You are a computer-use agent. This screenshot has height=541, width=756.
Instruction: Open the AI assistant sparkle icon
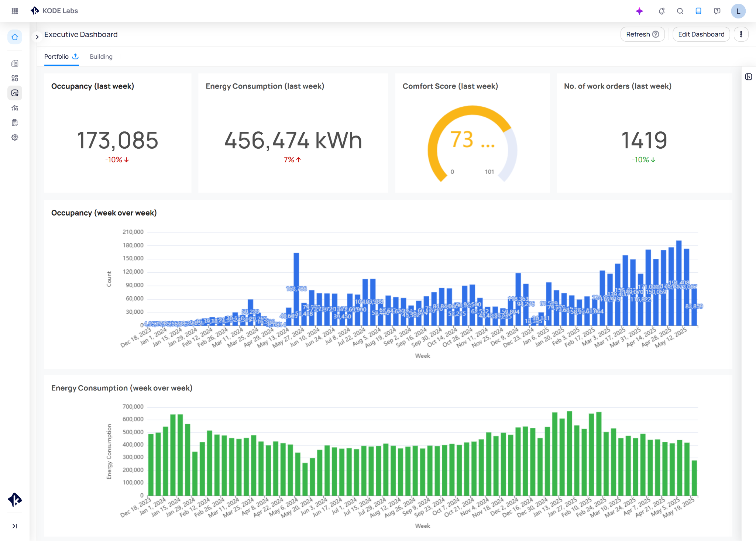pos(639,11)
